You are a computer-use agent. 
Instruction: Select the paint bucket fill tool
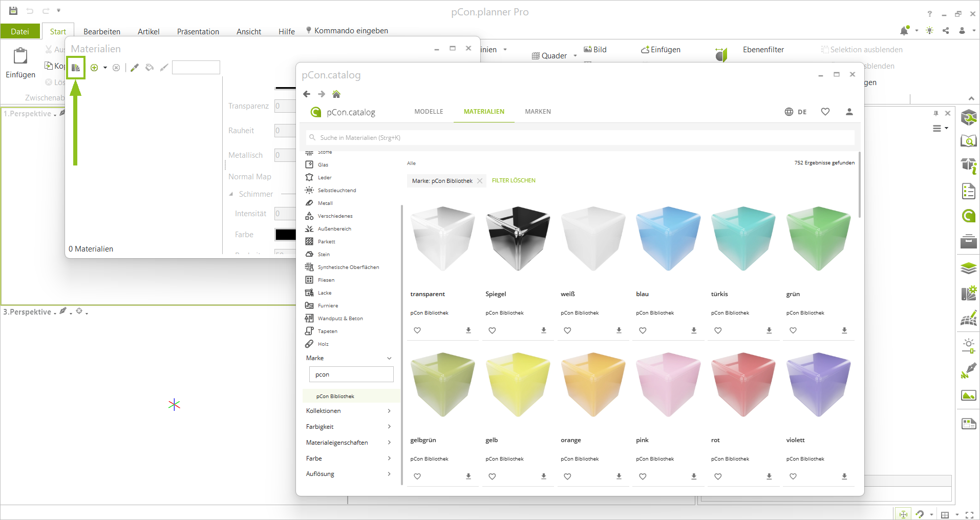click(x=150, y=68)
